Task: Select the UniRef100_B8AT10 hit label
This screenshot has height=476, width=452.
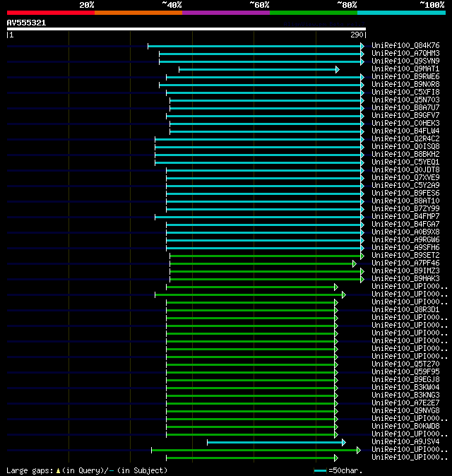Action: [x=405, y=201]
